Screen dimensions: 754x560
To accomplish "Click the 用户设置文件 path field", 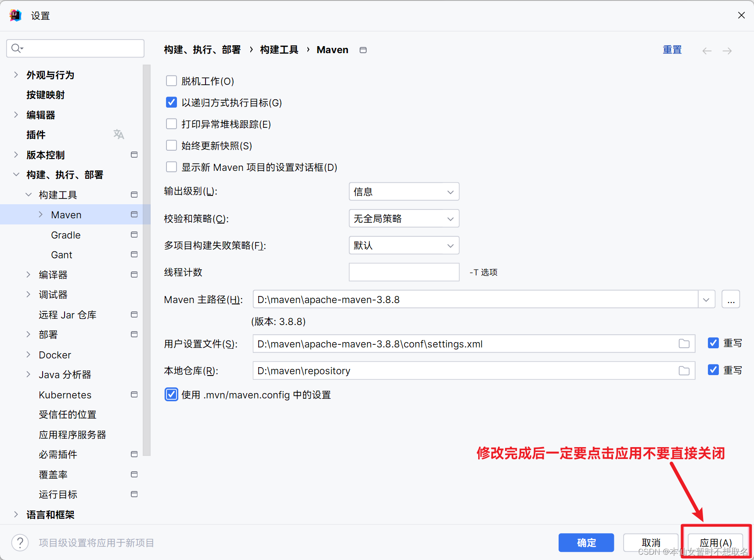I will 474,343.
